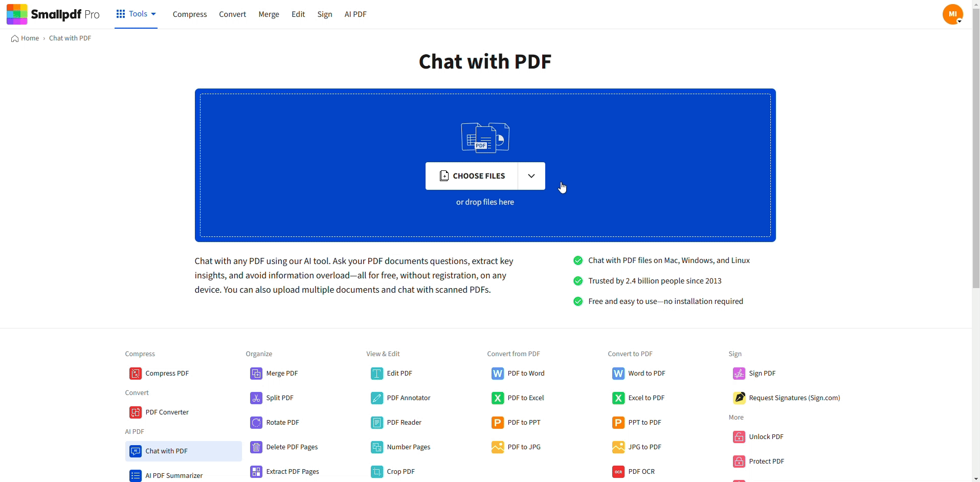Open the user account menu
Image resolution: width=980 pixels, height=482 pixels.
(x=953, y=14)
